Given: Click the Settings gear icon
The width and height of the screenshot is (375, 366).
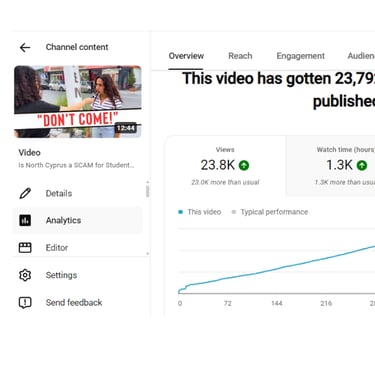Looking at the screenshot, I should pos(25,275).
